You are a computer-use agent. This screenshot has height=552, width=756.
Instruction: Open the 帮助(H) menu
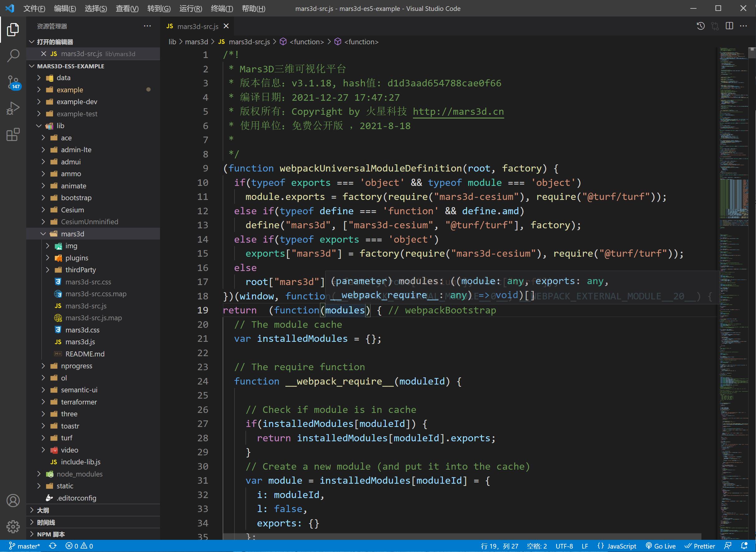pyautogui.click(x=253, y=8)
